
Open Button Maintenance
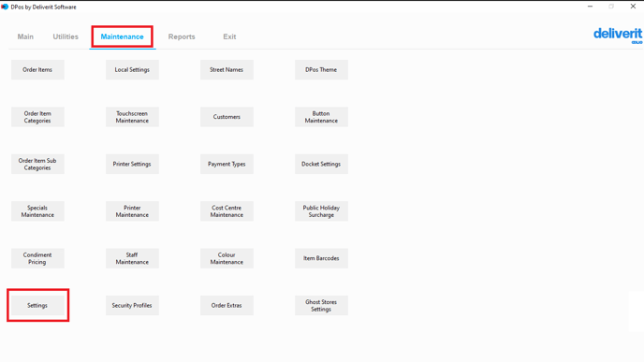tap(321, 117)
